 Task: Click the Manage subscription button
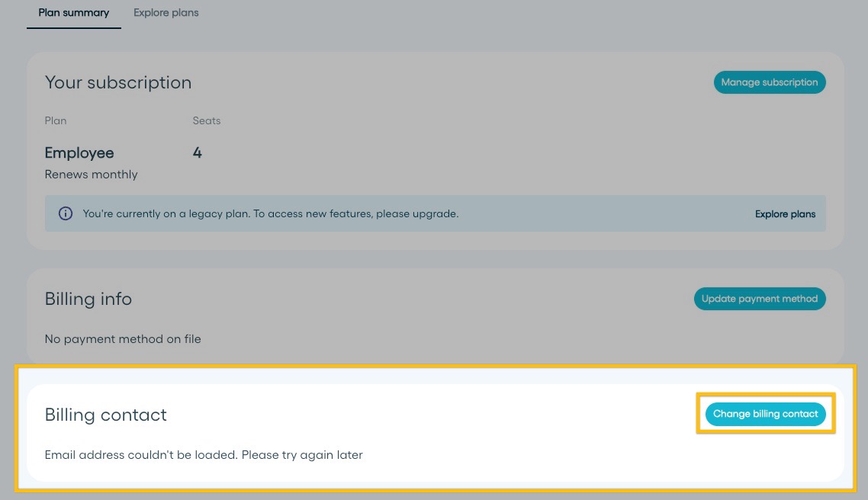pos(770,82)
